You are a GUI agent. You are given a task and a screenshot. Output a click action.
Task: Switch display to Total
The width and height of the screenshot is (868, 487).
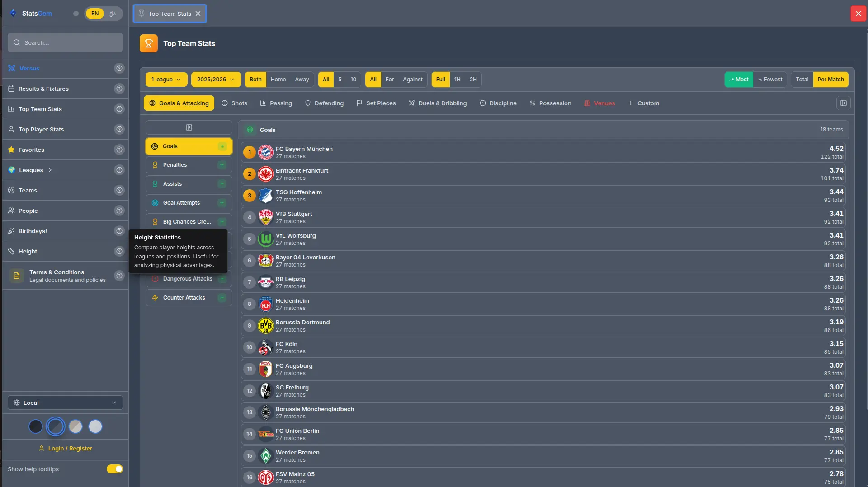pyautogui.click(x=802, y=80)
